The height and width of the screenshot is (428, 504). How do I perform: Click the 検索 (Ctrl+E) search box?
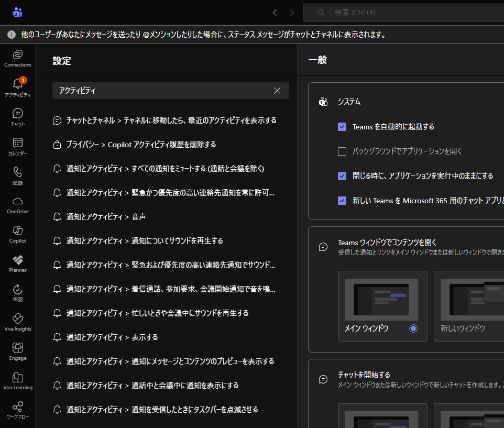tap(409, 13)
